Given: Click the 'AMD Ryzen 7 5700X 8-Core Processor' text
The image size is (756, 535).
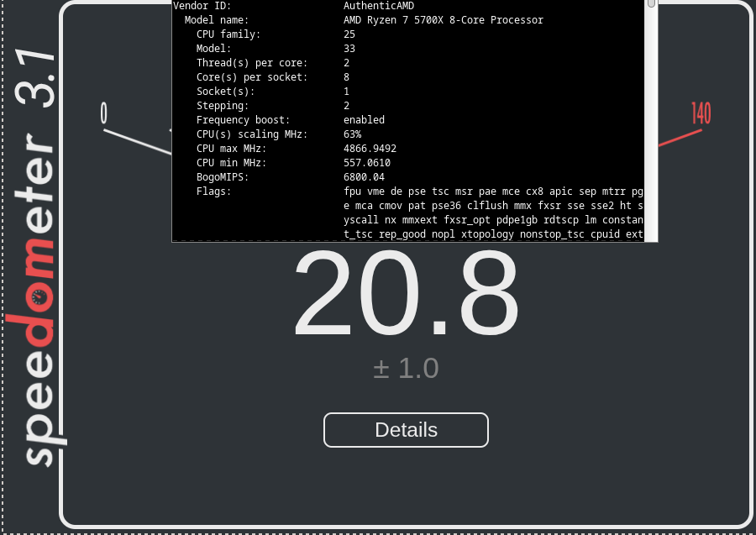Looking at the screenshot, I should click(x=443, y=20).
